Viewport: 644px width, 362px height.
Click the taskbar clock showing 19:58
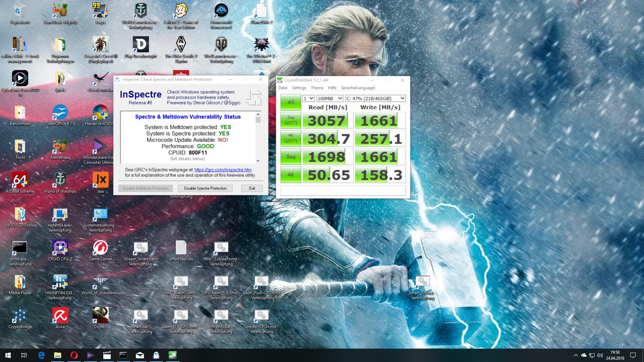pos(615,355)
